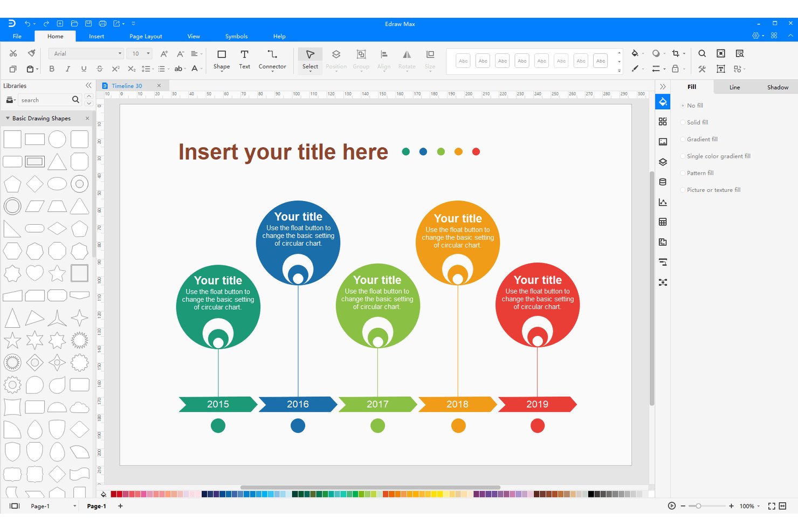This screenshot has height=532, width=798.
Task: Click the zoom slider handle
Action: pos(698,506)
